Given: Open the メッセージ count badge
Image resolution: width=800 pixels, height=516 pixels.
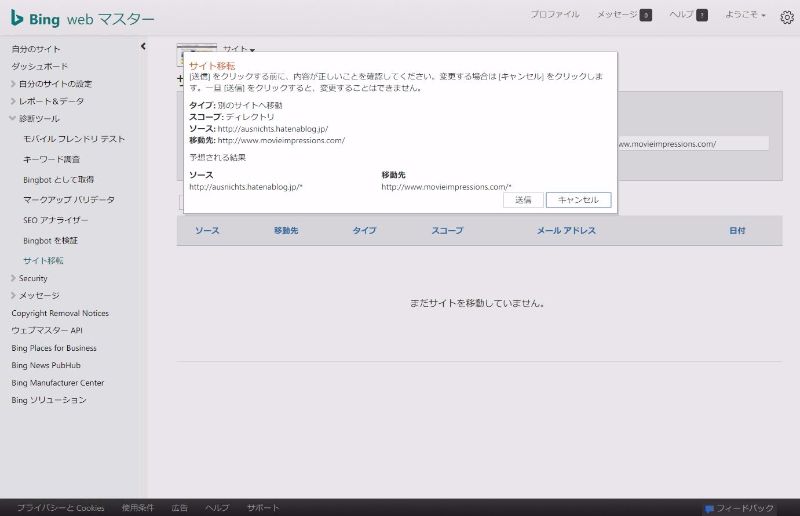Looking at the screenshot, I should (x=645, y=15).
